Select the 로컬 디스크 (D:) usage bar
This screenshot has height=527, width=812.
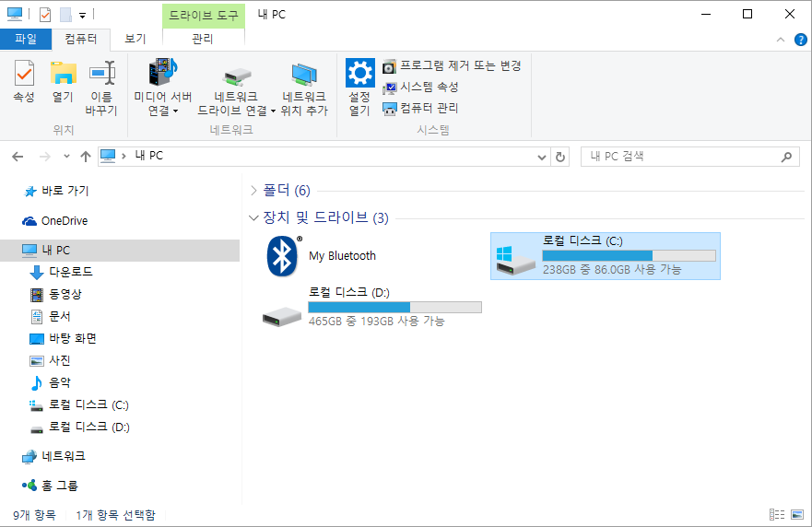click(394, 308)
